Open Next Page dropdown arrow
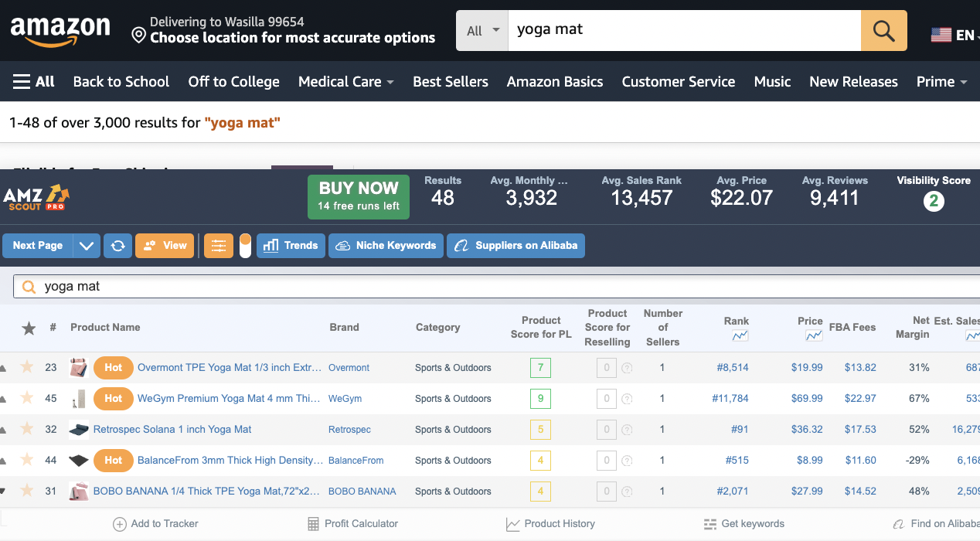This screenshot has height=541, width=980. [86, 246]
